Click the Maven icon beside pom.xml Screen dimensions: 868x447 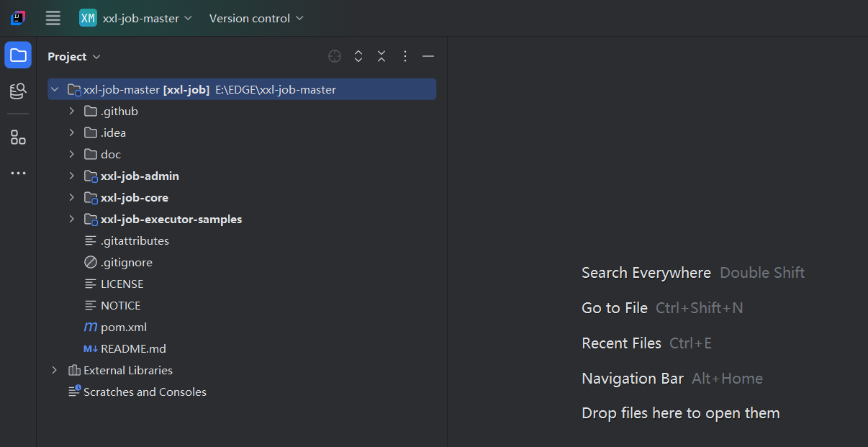[91, 328]
